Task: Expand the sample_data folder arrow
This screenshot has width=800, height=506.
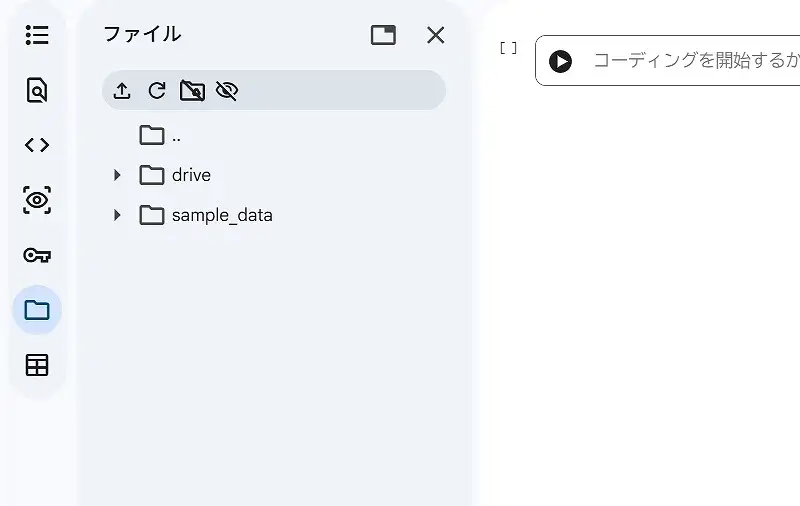Action: click(x=117, y=215)
